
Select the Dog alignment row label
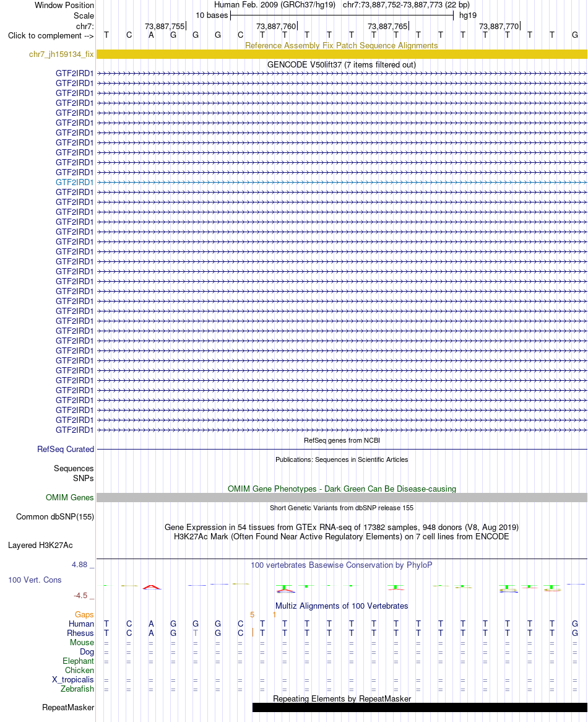click(x=87, y=652)
